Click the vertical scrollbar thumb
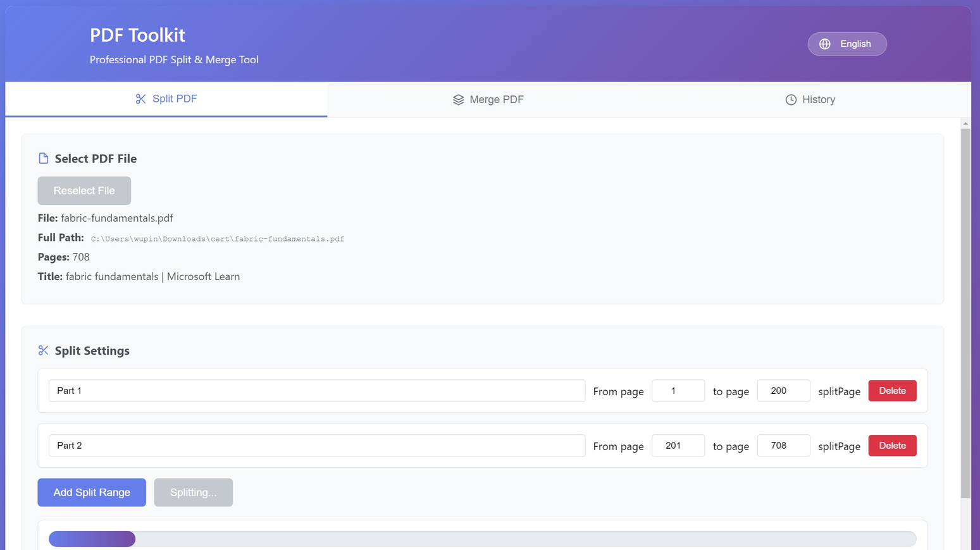980x550 pixels. (965, 313)
